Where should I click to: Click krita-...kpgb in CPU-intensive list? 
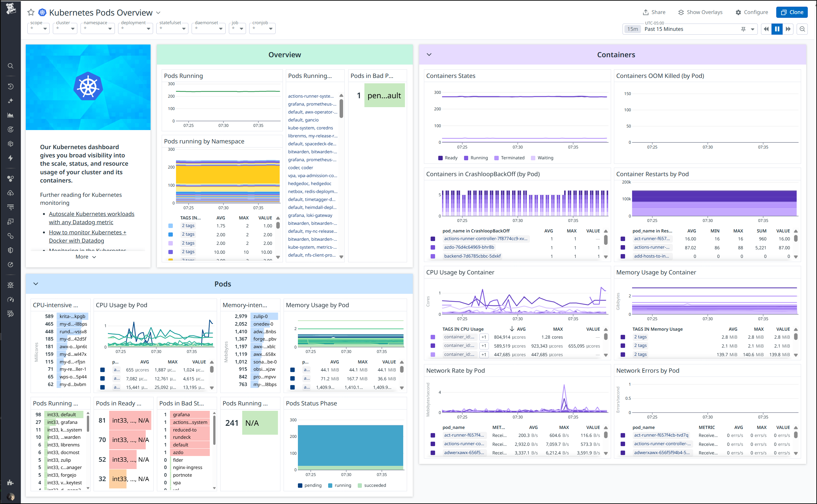[x=72, y=316]
